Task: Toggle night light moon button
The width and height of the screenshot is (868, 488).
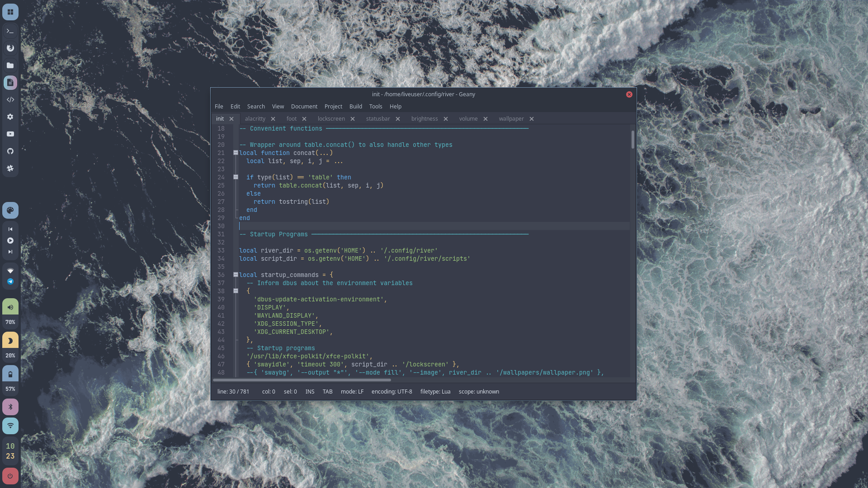Action: coord(10,341)
